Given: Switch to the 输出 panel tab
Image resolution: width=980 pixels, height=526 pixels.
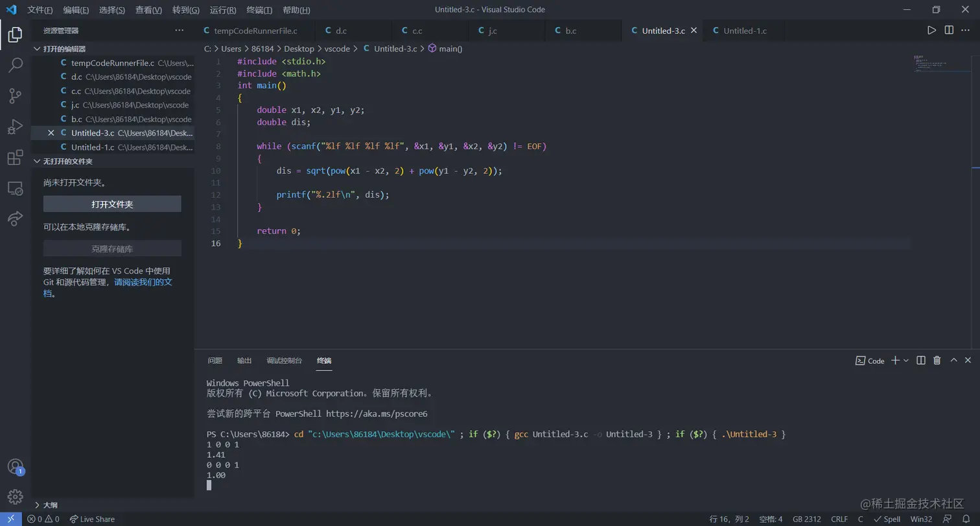Looking at the screenshot, I should [x=244, y=361].
